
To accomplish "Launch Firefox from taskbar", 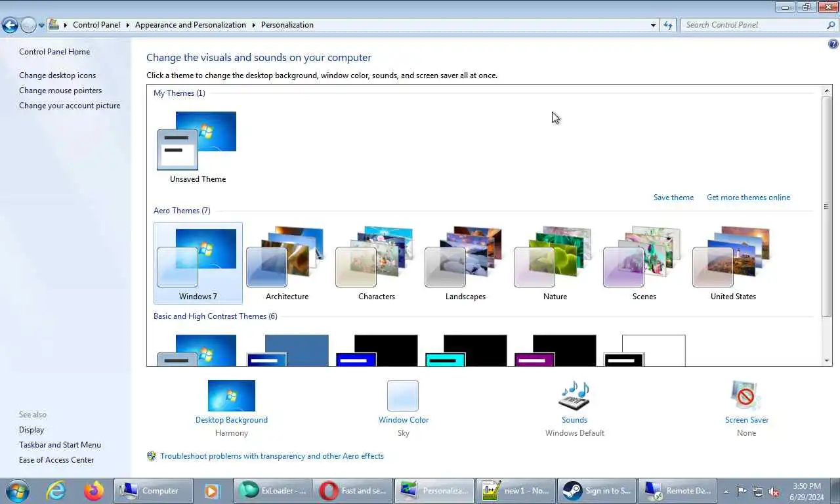I will (94, 491).
